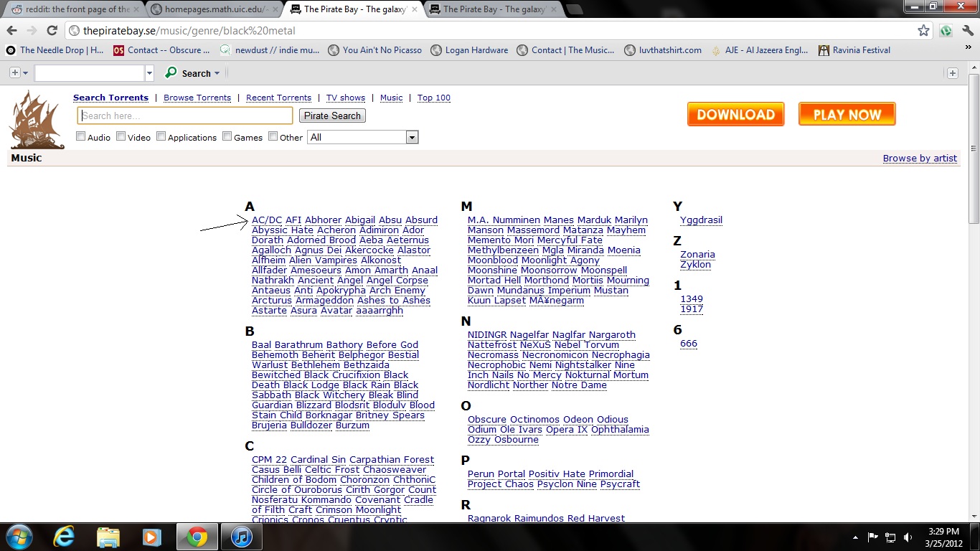Go back using the browser back arrow
This screenshot has width=980, height=551.
click(x=12, y=31)
